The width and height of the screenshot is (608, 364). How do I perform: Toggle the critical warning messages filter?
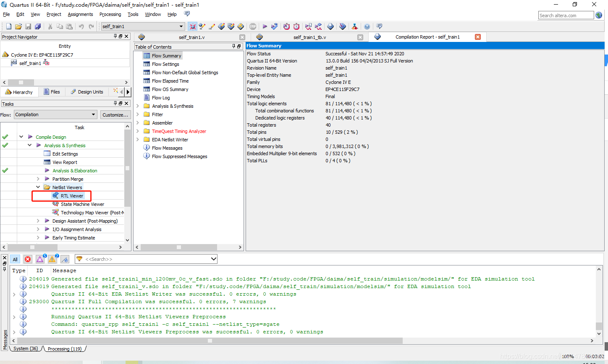(x=40, y=259)
